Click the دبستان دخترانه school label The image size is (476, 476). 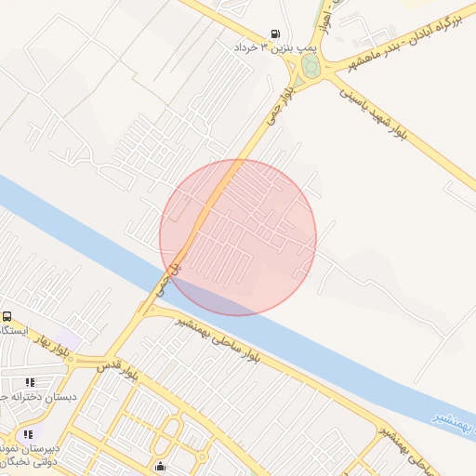tap(38, 397)
